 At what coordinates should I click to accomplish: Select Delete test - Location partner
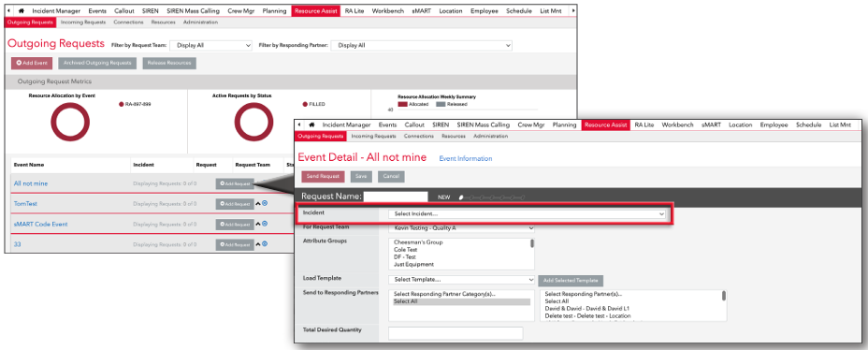588,315
